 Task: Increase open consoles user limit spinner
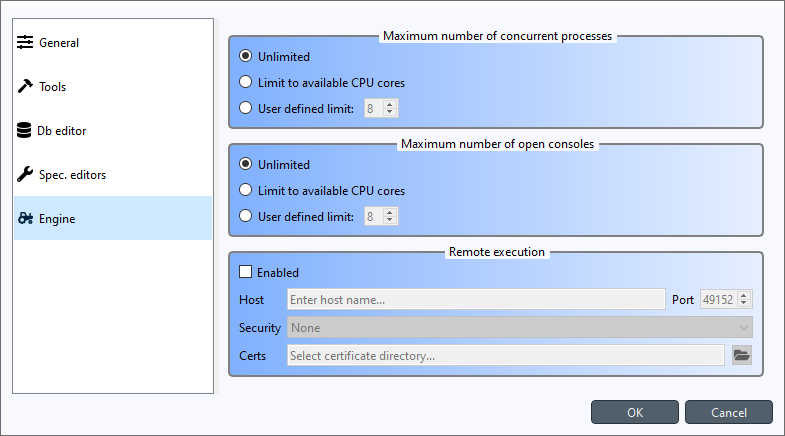pyautogui.click(x=390, y=212)
